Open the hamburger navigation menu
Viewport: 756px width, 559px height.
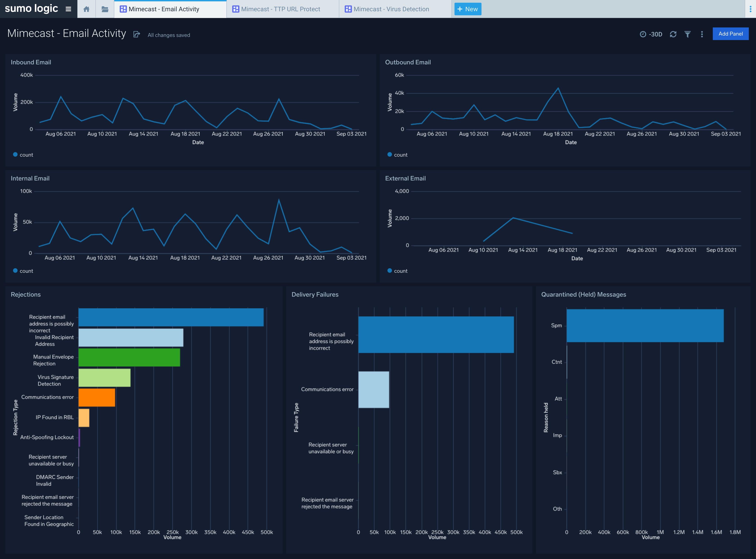(68, 9)
